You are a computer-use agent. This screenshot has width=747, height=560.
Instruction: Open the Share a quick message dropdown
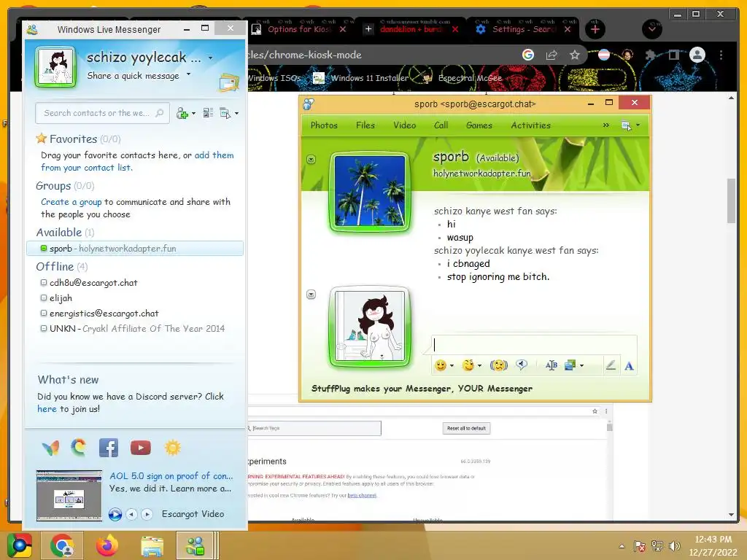(x=189, y=74)
